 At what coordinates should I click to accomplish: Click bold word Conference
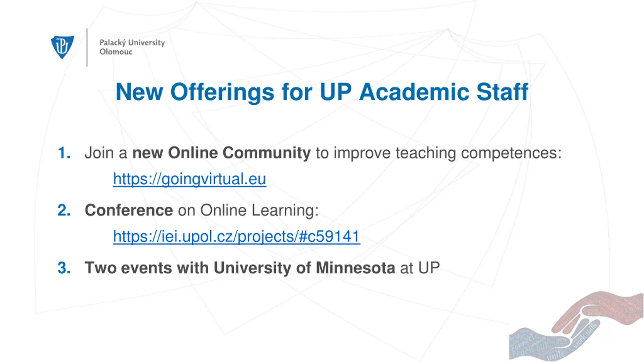pos(129,210)
